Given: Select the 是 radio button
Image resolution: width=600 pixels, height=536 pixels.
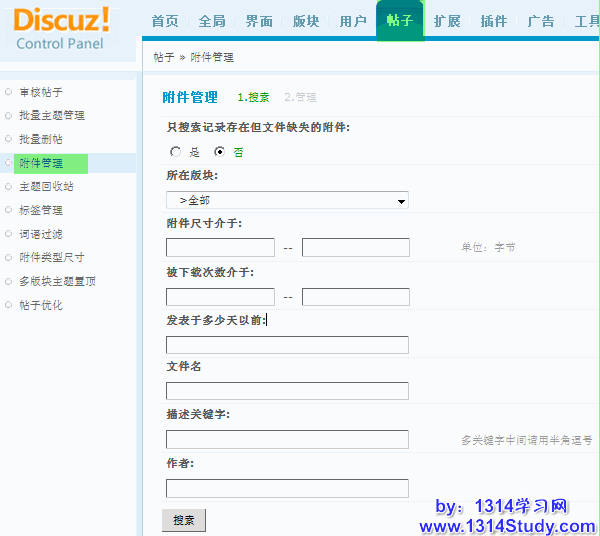Looking at the screenshot, I should click(x=176, y=152).
